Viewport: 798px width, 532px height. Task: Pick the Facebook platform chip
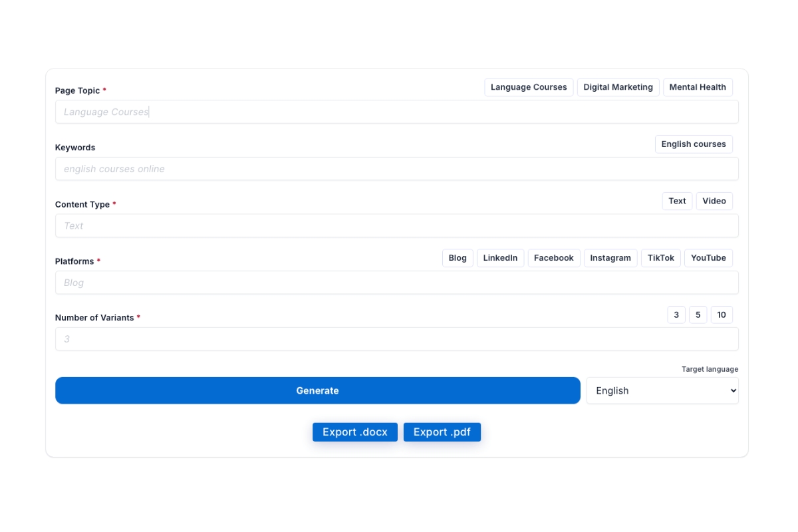coord(554,258)
